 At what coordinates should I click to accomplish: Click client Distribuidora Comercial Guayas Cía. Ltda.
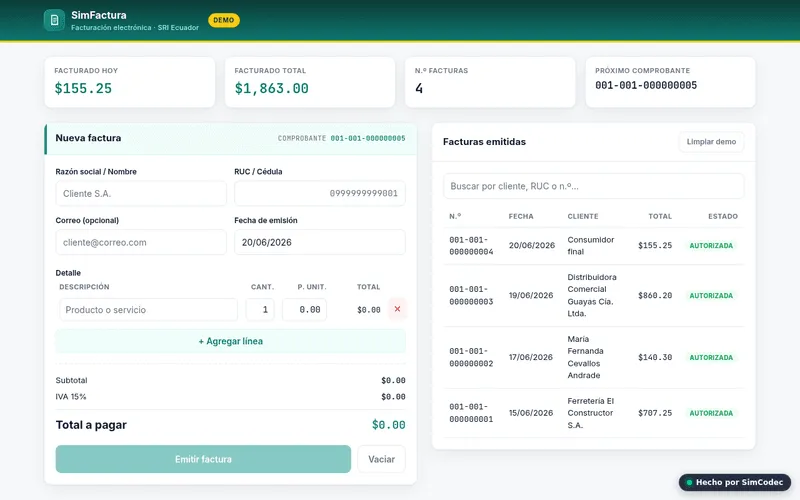[592, 295]
